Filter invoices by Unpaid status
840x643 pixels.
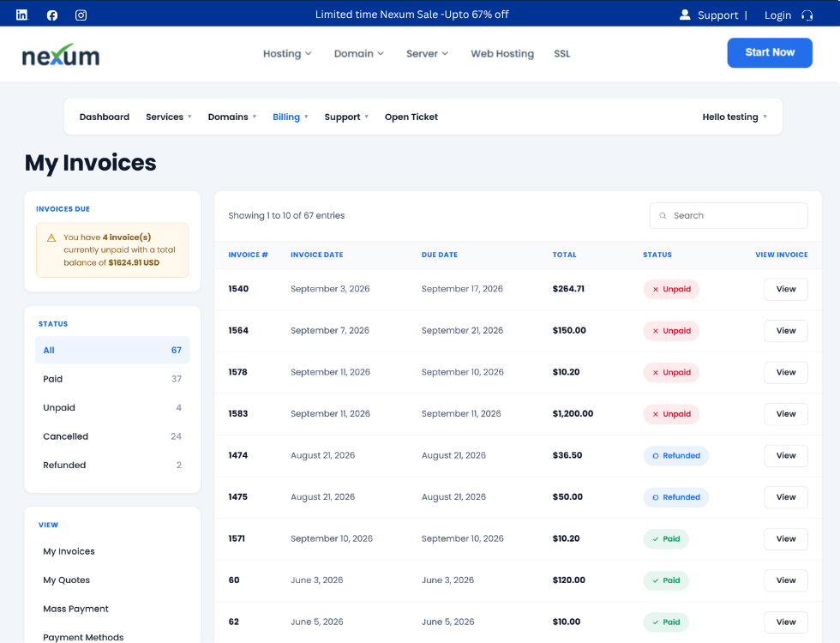112,408
